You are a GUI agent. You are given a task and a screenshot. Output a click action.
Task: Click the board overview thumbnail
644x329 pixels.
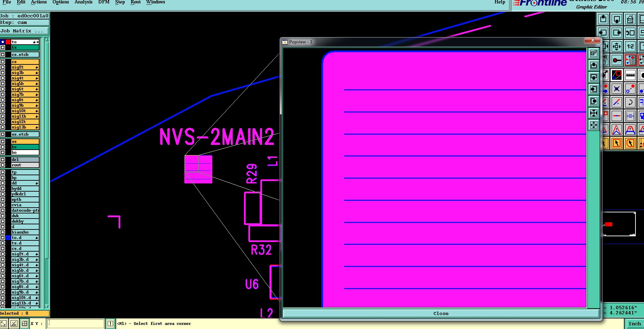[619, 224]
